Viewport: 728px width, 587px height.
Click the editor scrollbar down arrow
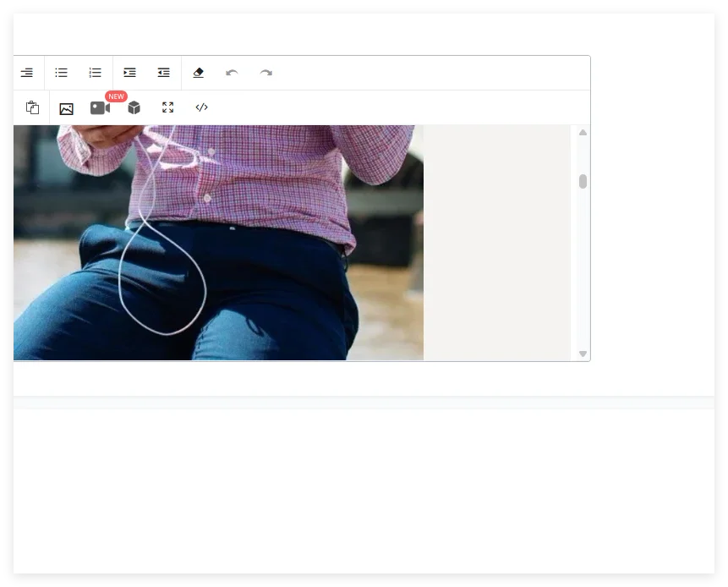click(583, 354)
